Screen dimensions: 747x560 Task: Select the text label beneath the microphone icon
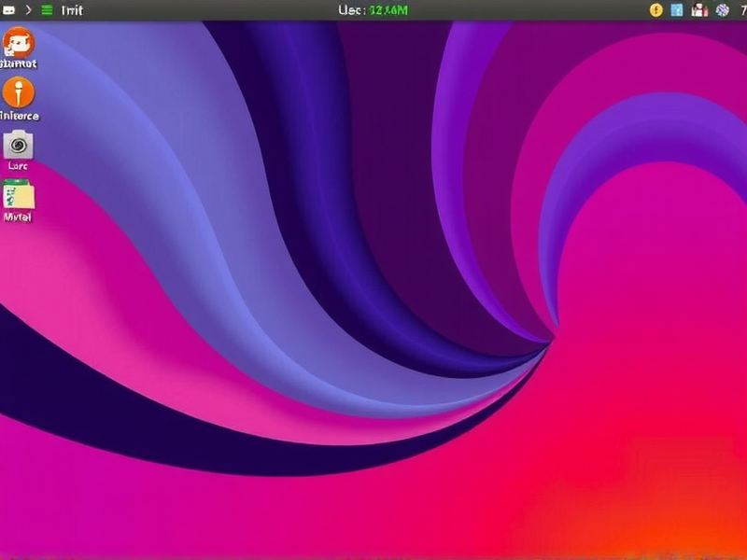(19, 116)
